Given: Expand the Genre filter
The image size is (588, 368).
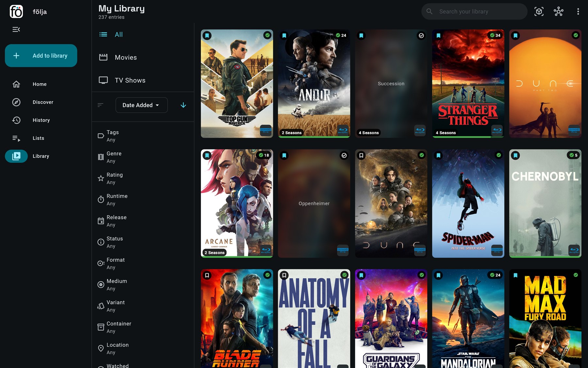Looking at the screenshot, I should [143, 157].
